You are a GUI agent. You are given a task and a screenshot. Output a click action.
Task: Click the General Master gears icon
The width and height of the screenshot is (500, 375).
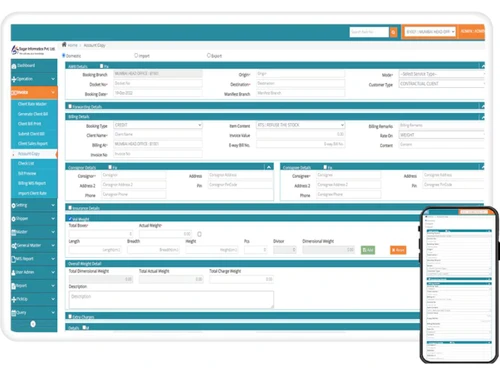click(14, 246)
